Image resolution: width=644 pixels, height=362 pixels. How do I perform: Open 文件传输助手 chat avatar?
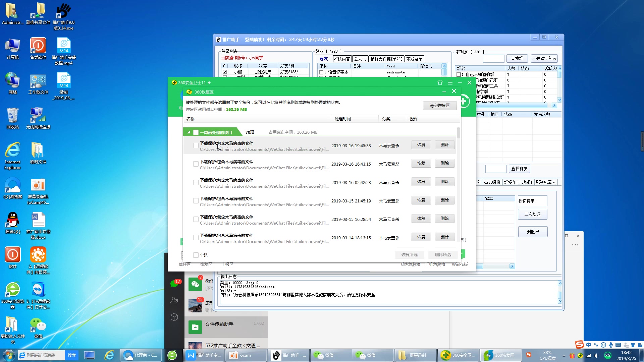[x=195, y=327]
